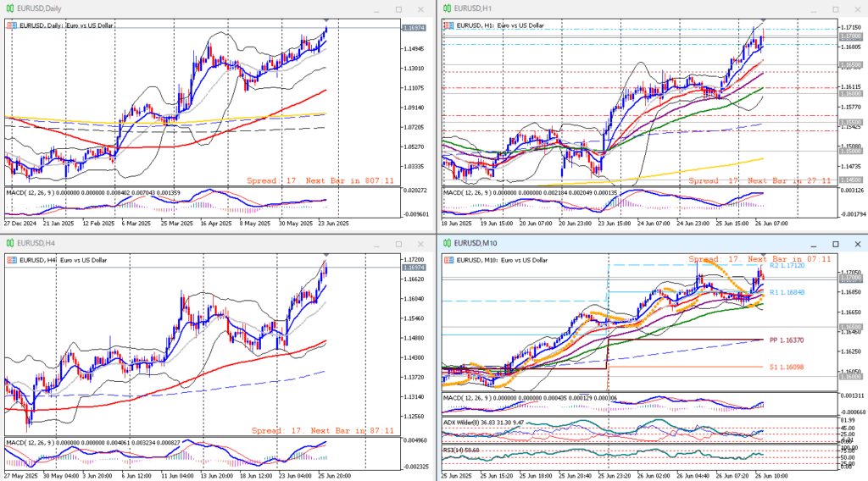Click the PP 1.16370 pivot label
This screenshot has height=481, width=868.
coord(787,340)
